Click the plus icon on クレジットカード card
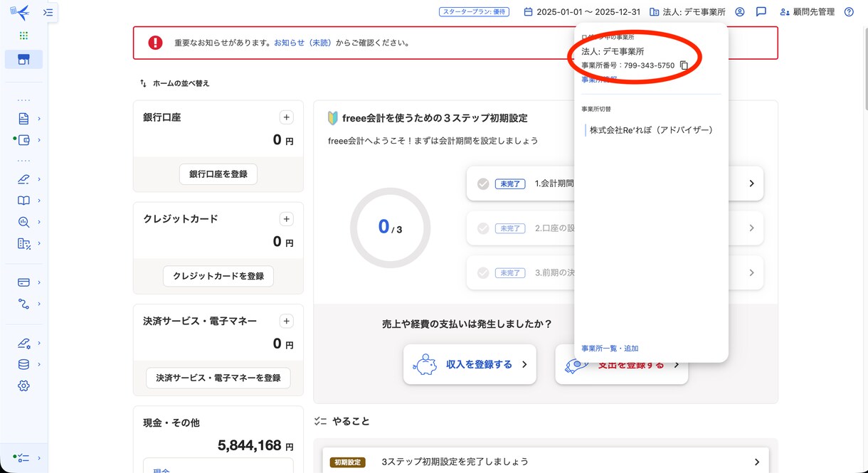This screenshot has width=868, height=473. 286,219
